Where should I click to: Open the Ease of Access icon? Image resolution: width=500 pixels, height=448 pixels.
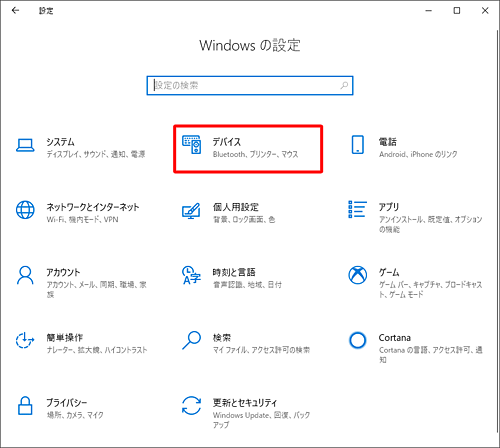(25, 341)
